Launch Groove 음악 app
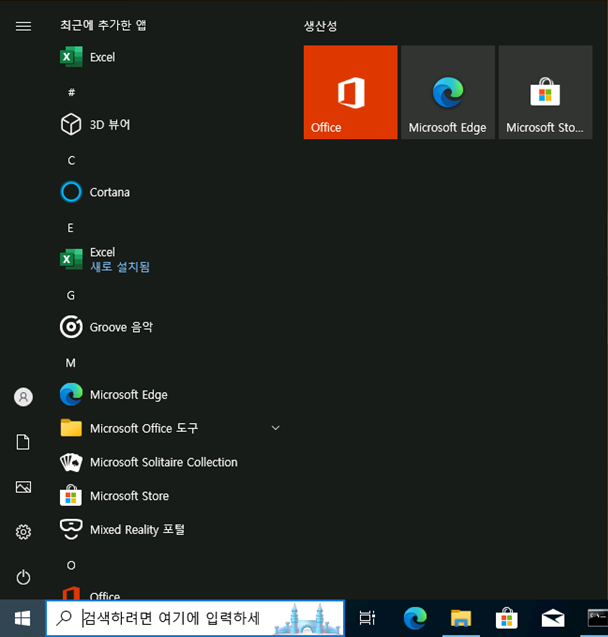The image size is (608, 637). [x=170, y=327]
